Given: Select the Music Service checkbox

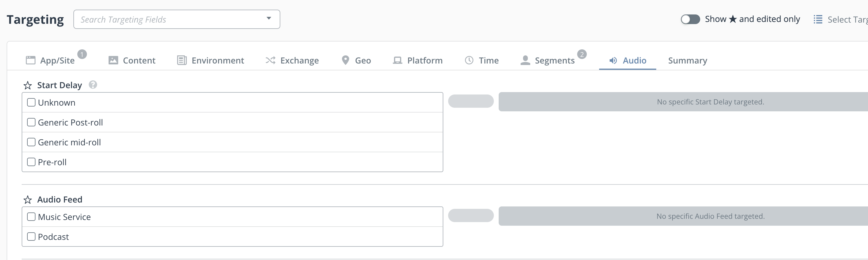Looking at the screenshot, I should (31, 217).
